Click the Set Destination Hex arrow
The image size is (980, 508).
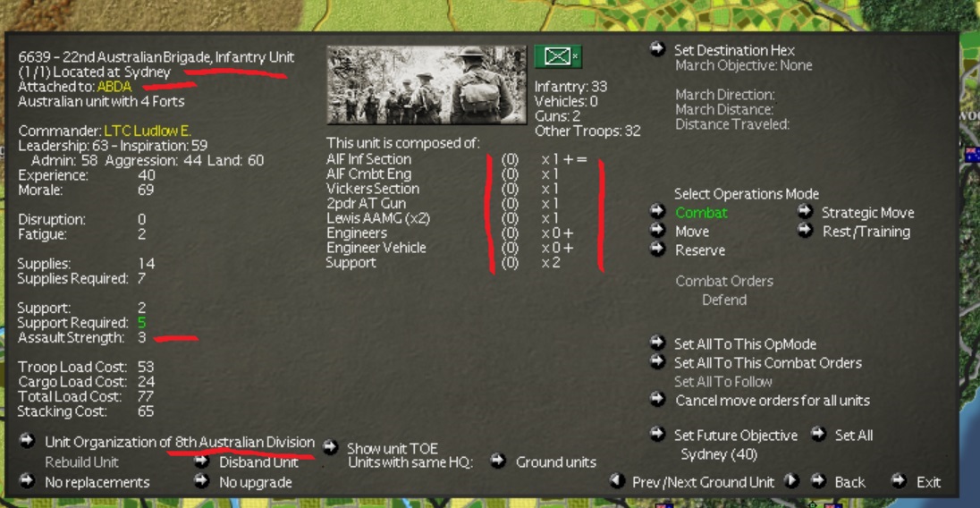click(657, 48)
